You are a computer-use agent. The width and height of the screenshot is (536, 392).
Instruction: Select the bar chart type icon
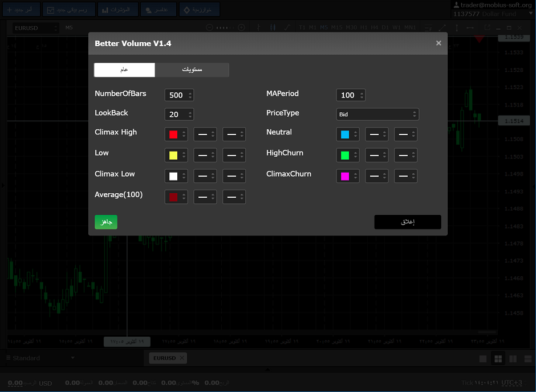tap(259, 27)
